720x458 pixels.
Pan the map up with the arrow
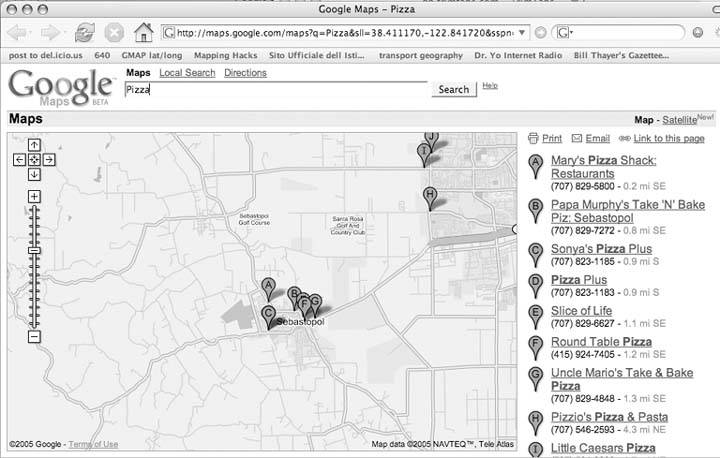click(34, 145)
